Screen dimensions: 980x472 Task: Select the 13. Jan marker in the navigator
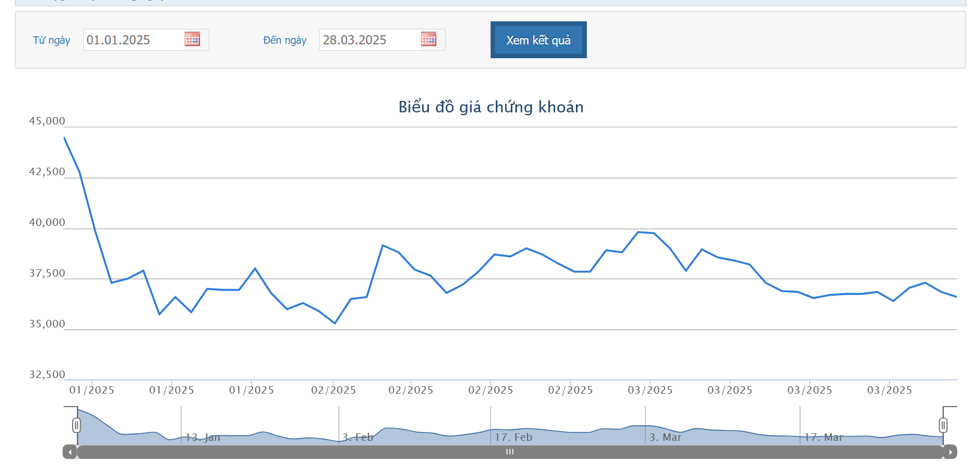(x=203, y=437)
